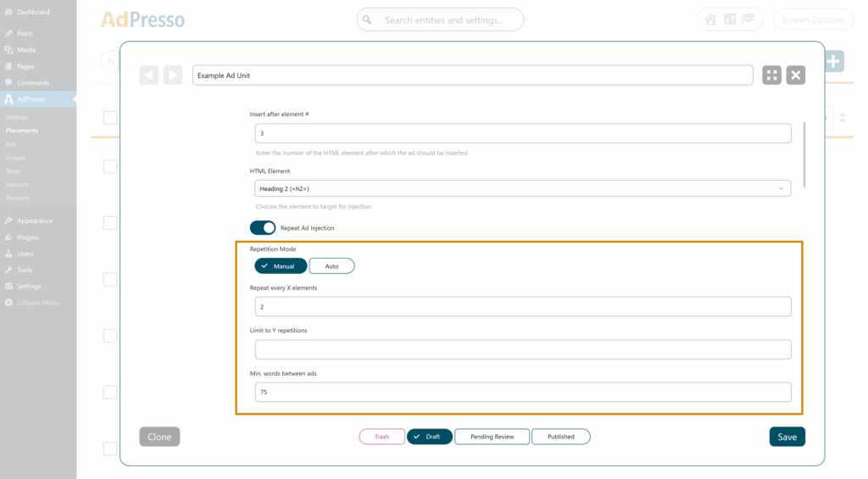868x479 pixels.
Task: Click the graduation cap help icon
Action: tap(748, 19)
